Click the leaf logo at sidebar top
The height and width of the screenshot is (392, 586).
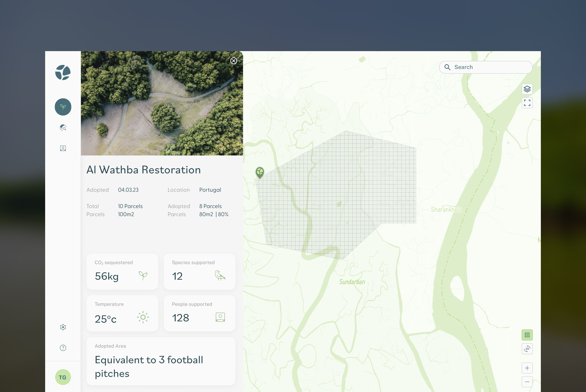click(x=63, y=72)
